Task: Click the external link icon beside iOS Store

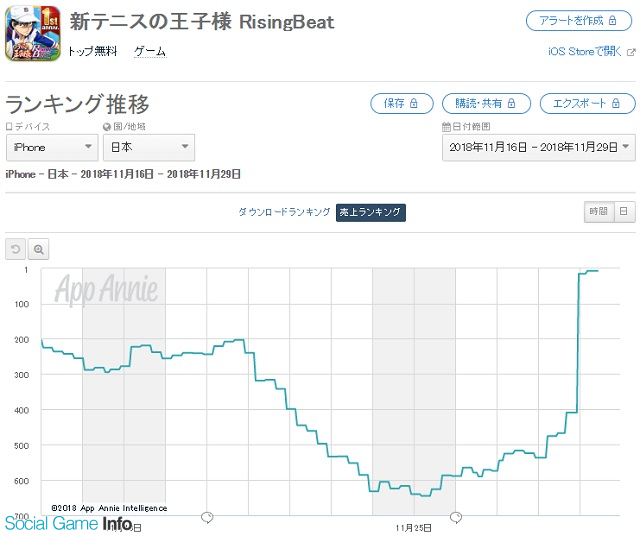Action: click(631, 52)
